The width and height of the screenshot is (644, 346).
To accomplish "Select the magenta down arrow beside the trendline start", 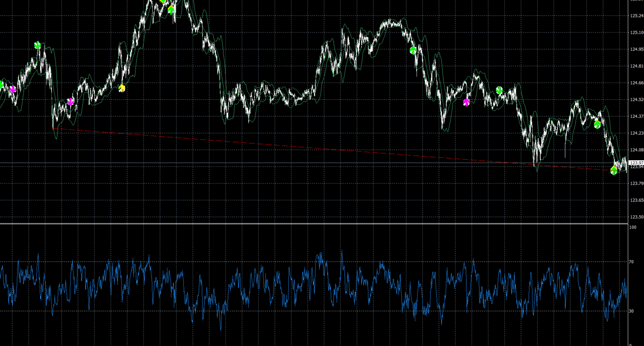I will coord(71,102).
